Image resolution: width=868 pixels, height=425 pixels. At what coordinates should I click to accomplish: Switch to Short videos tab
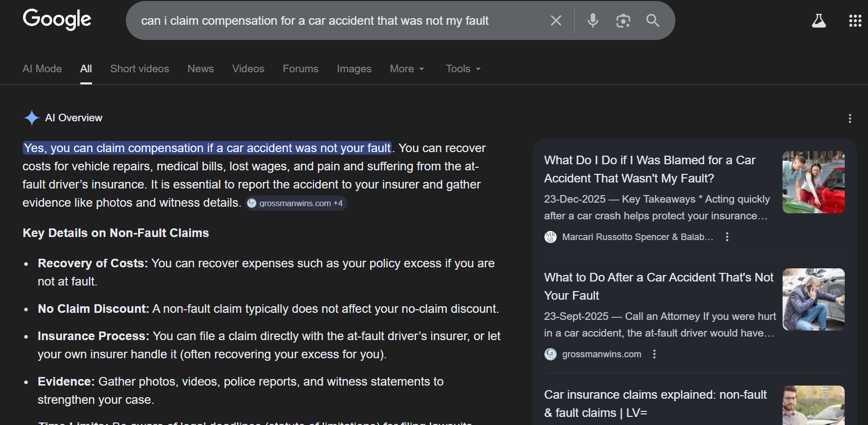point(140,69)
